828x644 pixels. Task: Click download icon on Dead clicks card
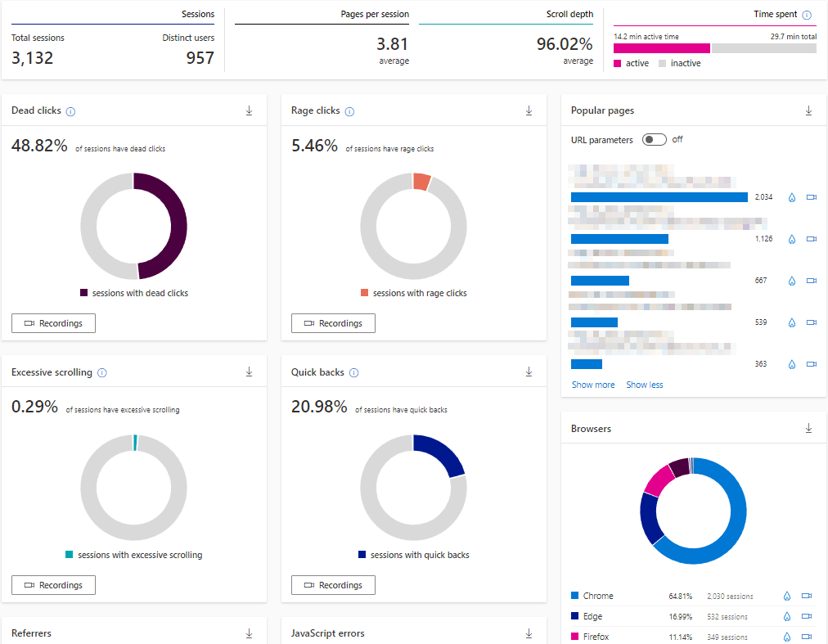[x=250, y=111]
